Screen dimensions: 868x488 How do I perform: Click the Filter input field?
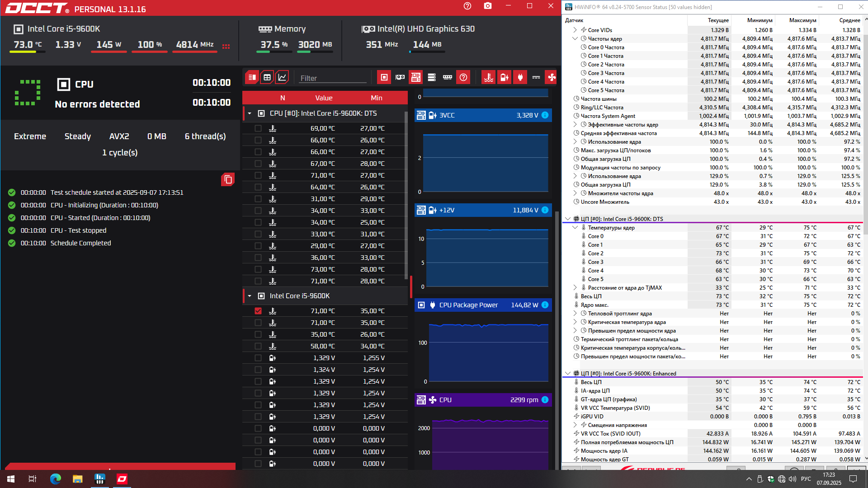pyautogui.click(x=333, y=78)
